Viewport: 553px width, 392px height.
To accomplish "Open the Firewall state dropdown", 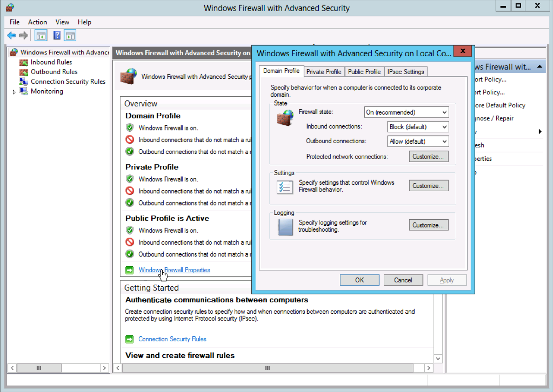I will pyautogui.click(x=406, y=112).
